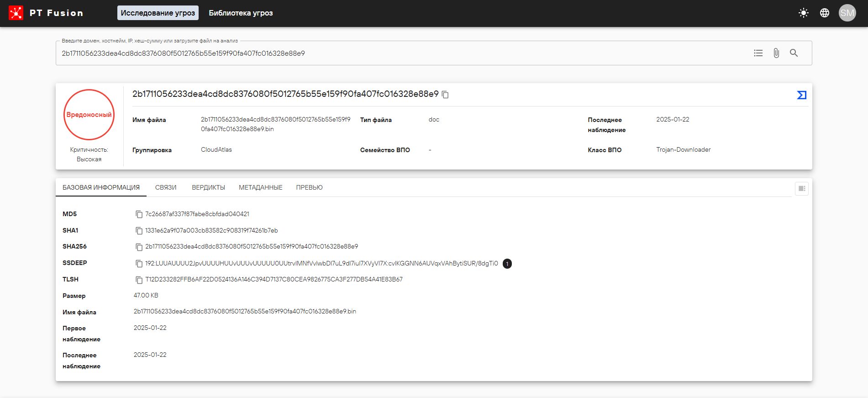Go to Библиотека угроз section
The height and width of the screenshot is (398, 868).
tap(241, 13)
